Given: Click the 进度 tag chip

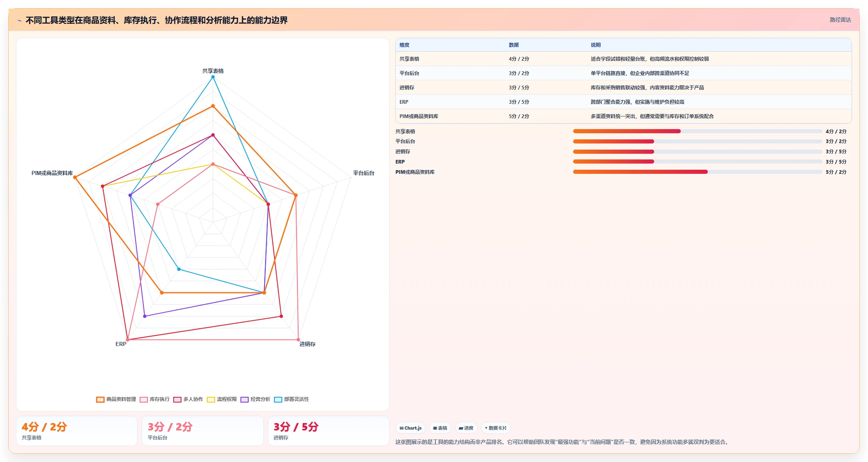Looking at the screenshot, I should click(466, 428).
